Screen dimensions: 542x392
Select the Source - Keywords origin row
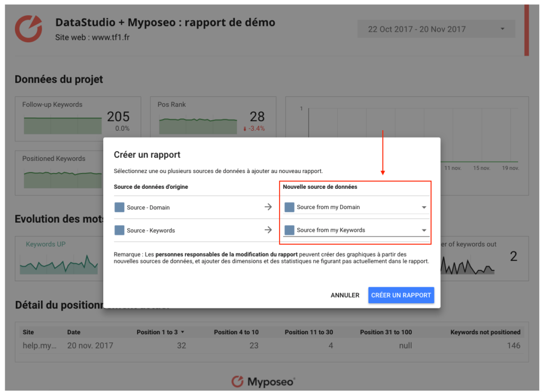tap(195, 230)
